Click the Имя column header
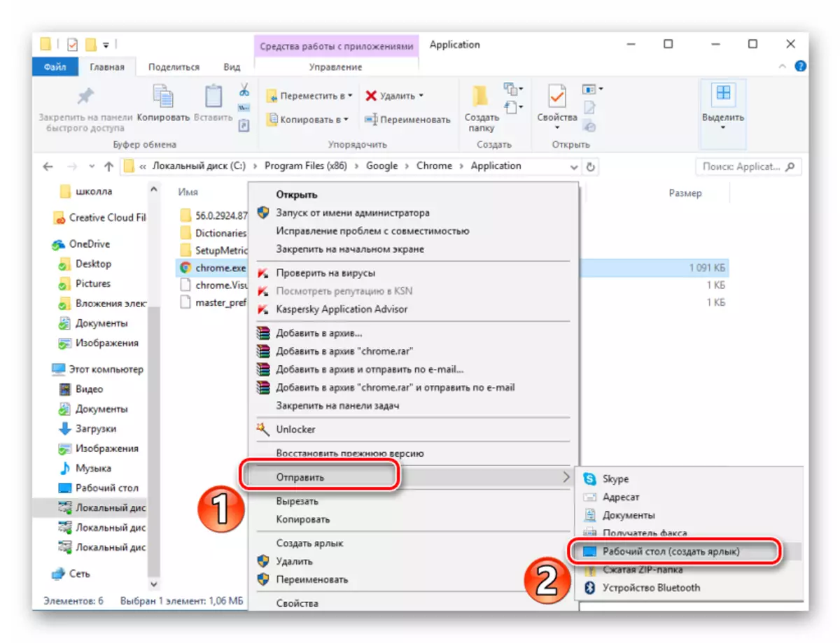The width and height of the screenshot is (840, 643). (188, 192)
